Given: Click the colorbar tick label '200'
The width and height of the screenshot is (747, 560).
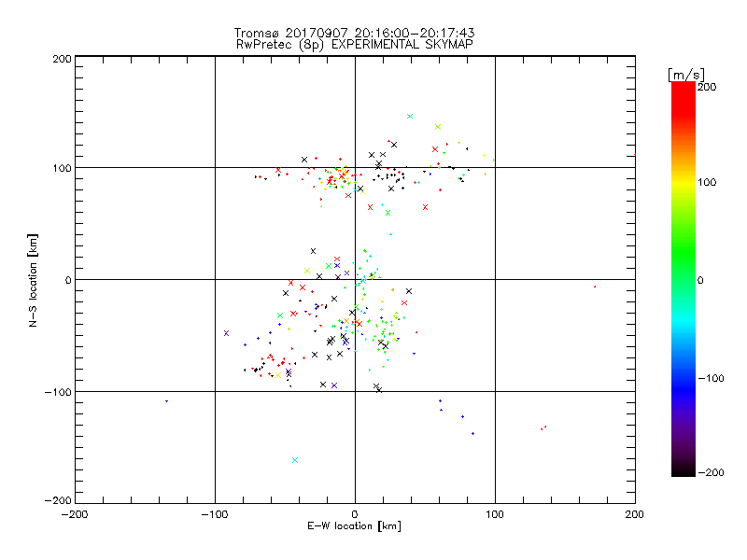Looking at the screenshot, I should point(707,87).
